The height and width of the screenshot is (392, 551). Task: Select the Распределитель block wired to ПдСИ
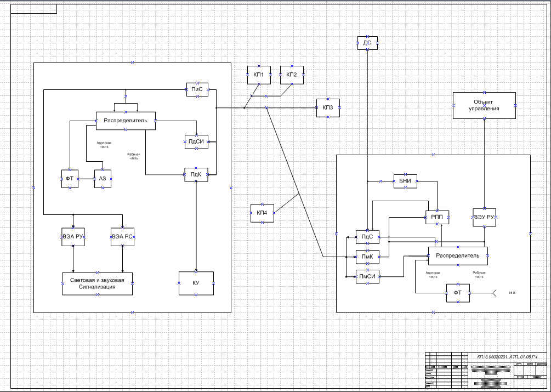(126, 121)
